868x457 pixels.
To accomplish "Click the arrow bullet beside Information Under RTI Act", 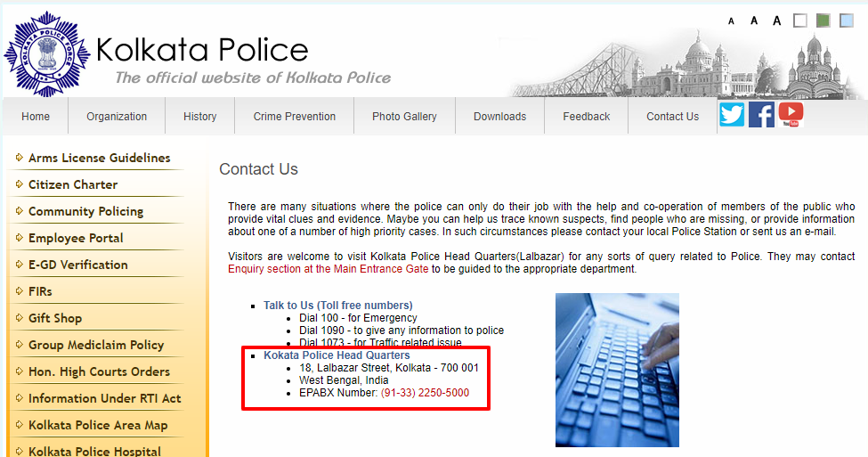I will tap(20, 397).
